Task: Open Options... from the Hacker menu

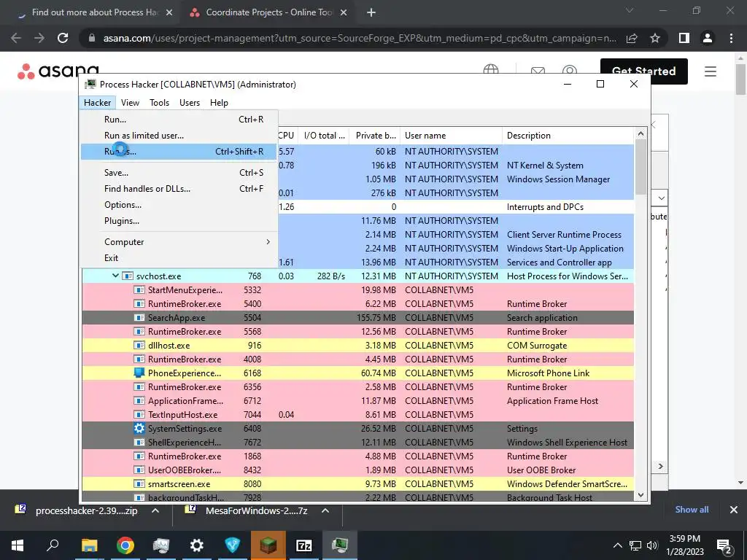Action: pyautogui.click(x=179, y=205)
